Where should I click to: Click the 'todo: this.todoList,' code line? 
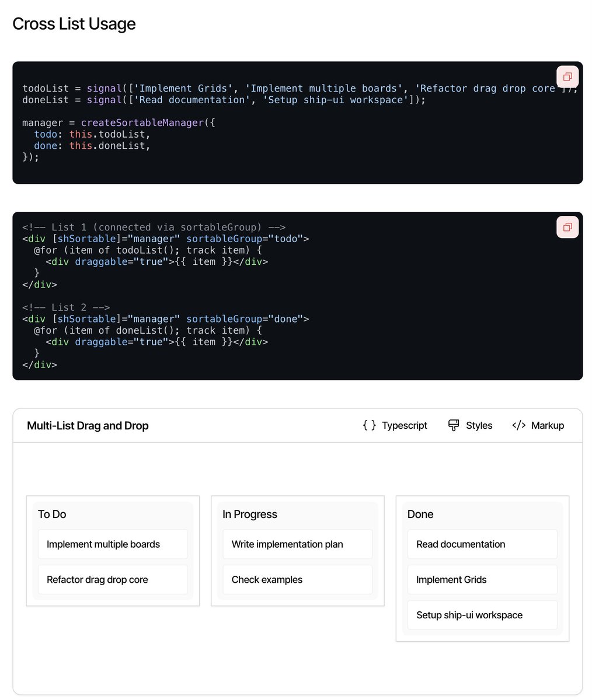coord(92,134)
